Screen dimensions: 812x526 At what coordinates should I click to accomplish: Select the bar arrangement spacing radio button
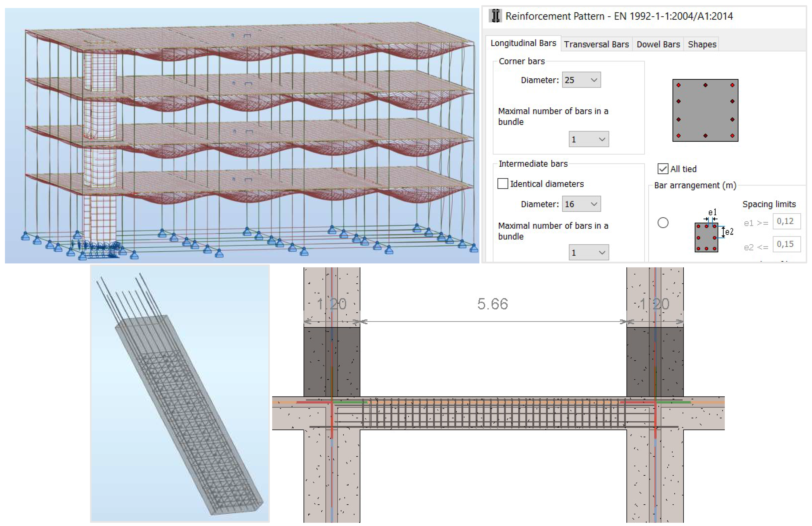point(663,223)
